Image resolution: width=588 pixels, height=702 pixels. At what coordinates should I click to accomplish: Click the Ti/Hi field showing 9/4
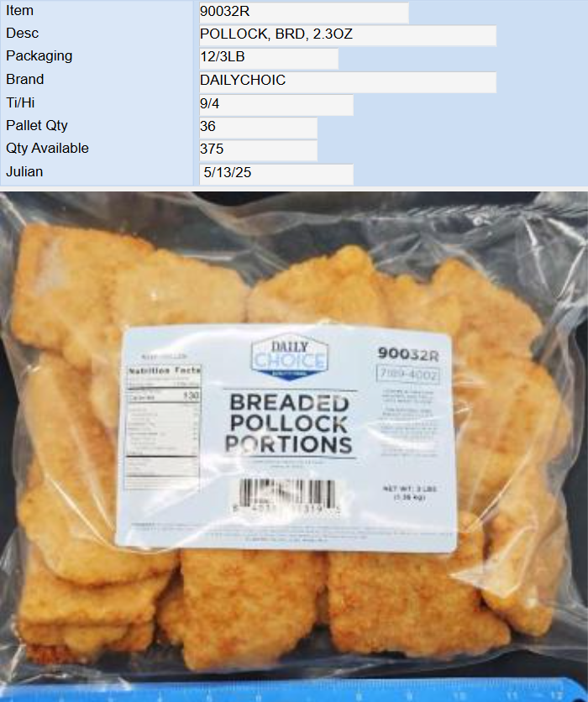(x=276, y=105)
